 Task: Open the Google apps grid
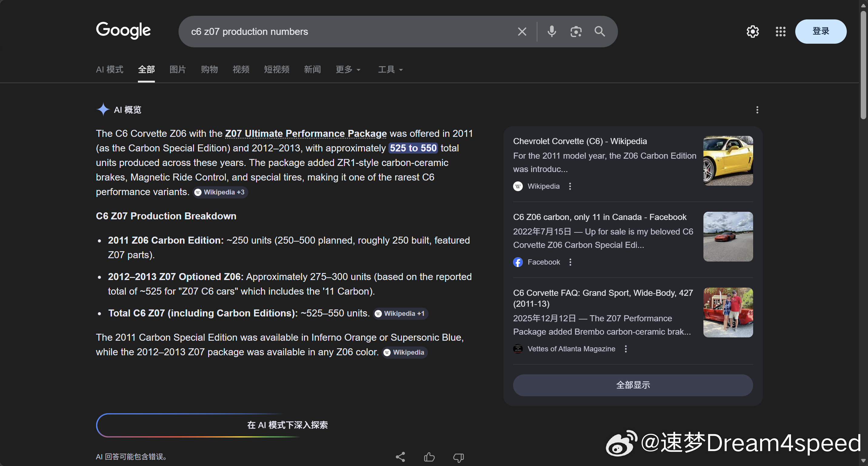(x=780, y=32)
